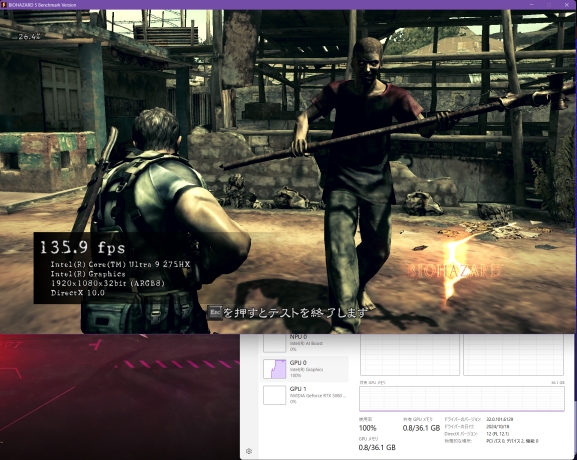The height and width of the screenshot is (460, 577).
Task: Click the 135.9 fps counter
Action: coord(82,247)
